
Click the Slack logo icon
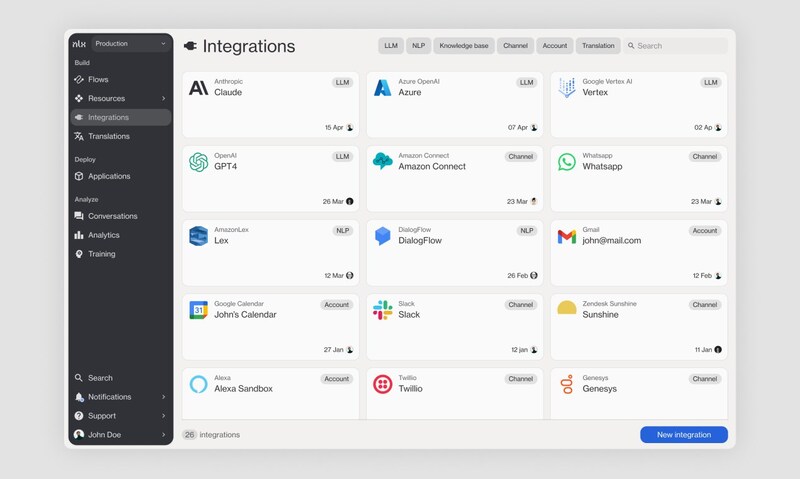(382, 310)
